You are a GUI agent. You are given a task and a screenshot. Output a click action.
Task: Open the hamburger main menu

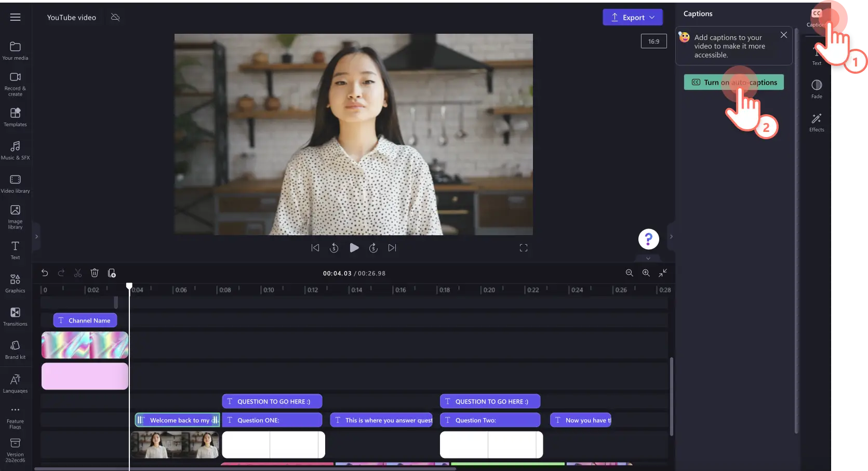coord(16,17)
